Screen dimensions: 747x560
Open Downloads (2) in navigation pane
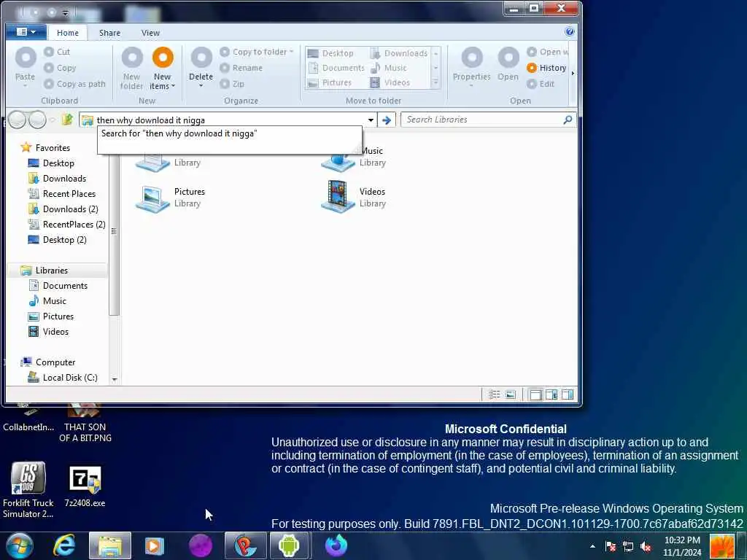63,209
